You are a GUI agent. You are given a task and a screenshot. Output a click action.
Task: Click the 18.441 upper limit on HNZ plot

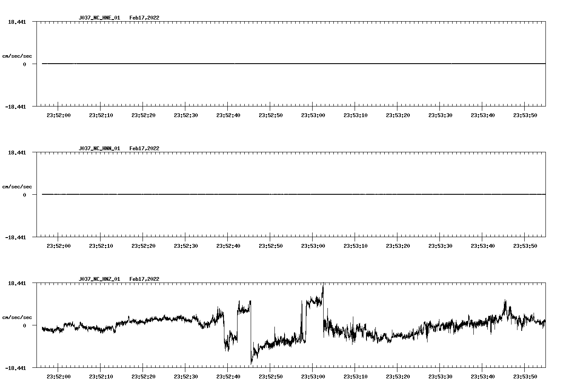pyautogui.click(x=17, y=283)
